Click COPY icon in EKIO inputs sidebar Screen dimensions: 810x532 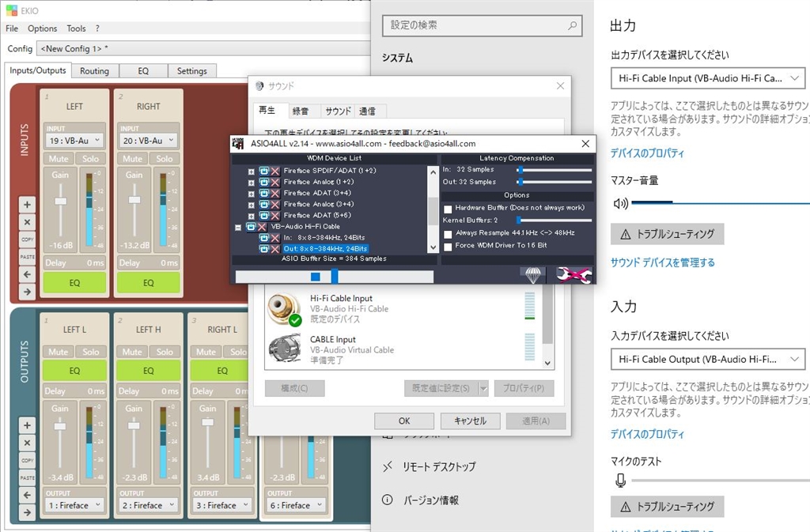click(x=28, y=240)
